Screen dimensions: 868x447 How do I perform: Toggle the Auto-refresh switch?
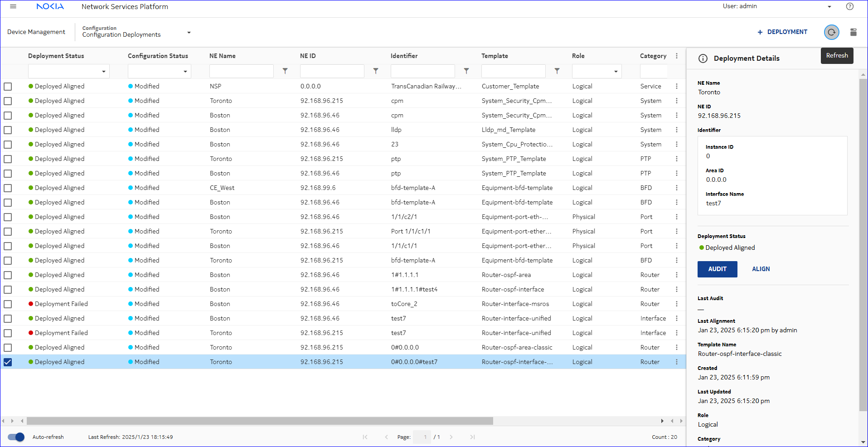click(x=16, y=437)
